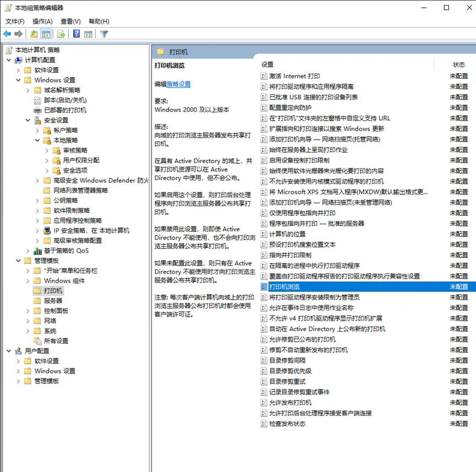Click the policy icon beside 激活 Internet 打印
476x472 pixels.
(264, 75)
